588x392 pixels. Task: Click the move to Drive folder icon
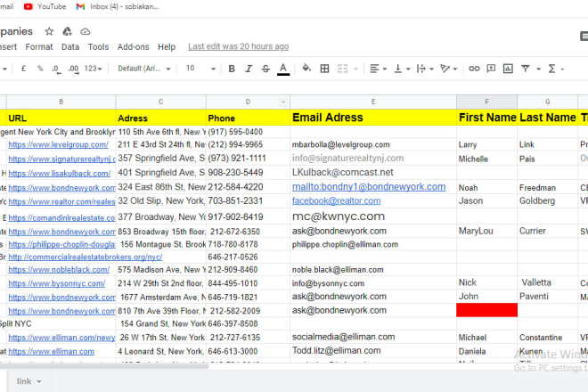click(67, 31)
